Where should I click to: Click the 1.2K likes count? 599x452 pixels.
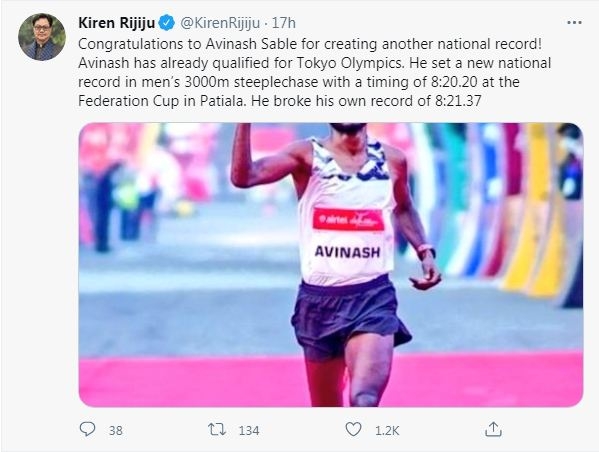(387, 431)
